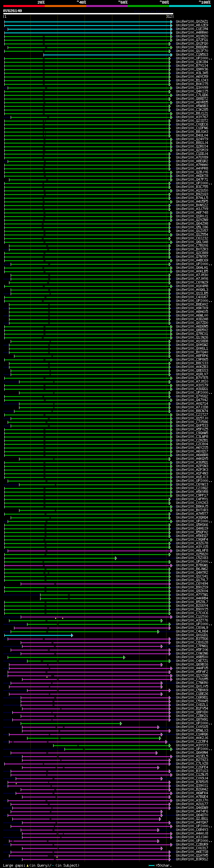This screenshot has height=868, width=214.
Task: Click label UniRef100_Q69BI6
Action: pyautogui.click(x=192, y=665)
